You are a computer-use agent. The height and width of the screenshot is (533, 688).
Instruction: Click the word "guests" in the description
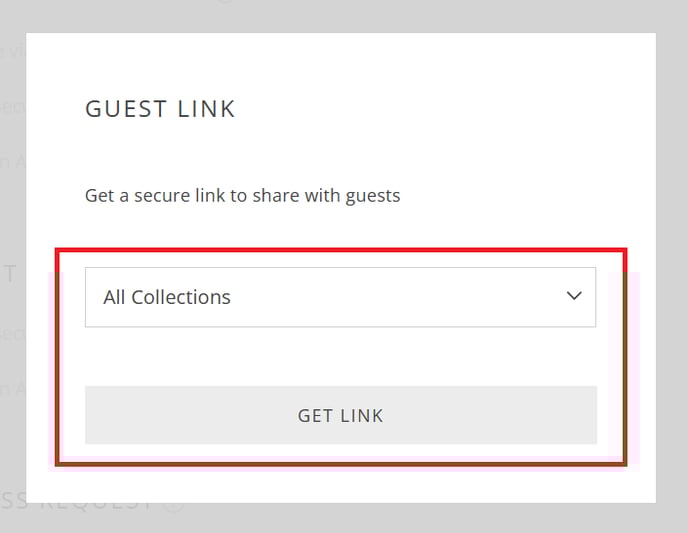tap(373, 196)
